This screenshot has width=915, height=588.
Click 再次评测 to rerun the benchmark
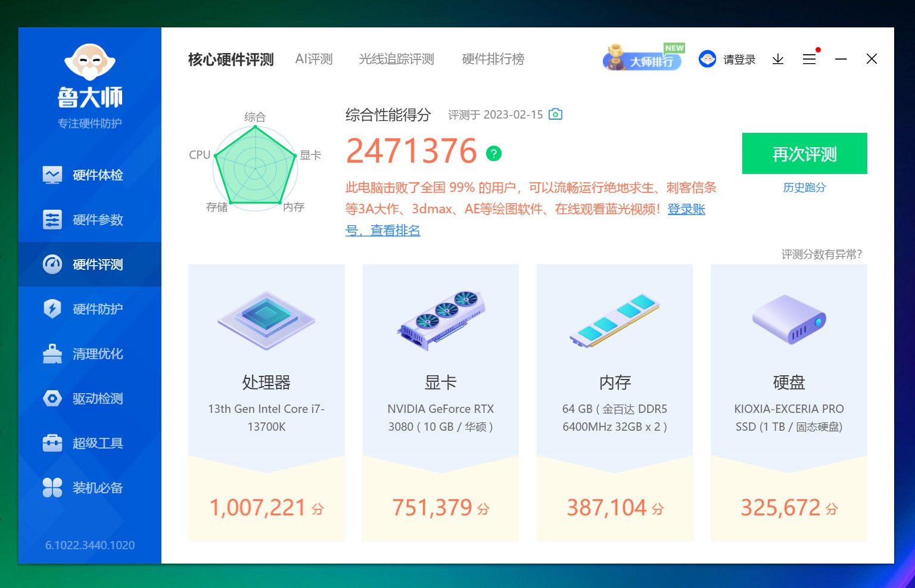[804, 154]
